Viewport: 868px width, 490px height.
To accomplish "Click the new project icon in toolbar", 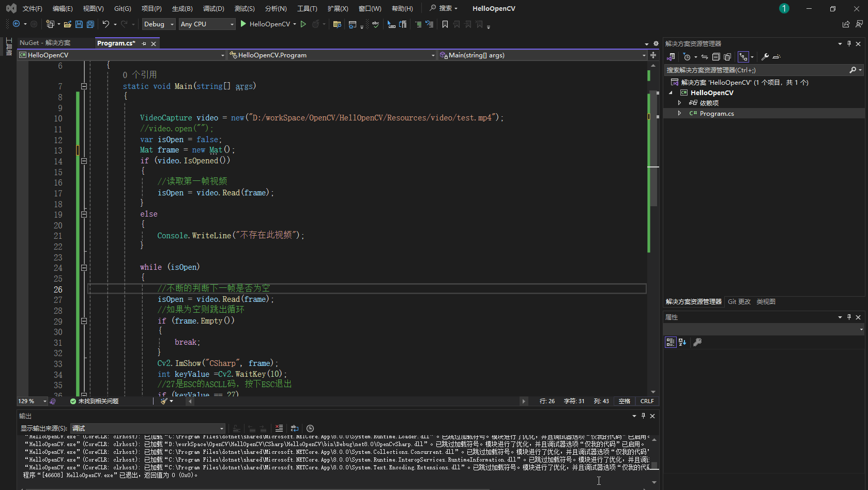I will tap(50, 24).
